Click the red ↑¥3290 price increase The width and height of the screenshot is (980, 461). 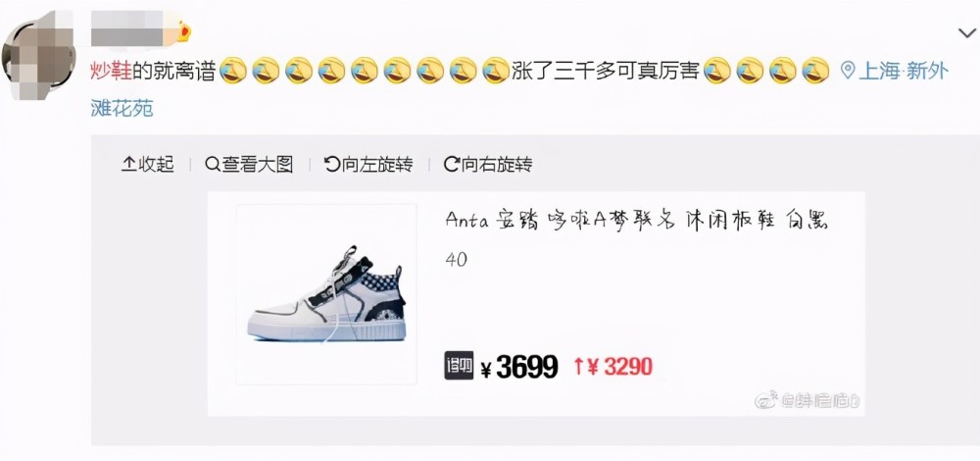612,367
